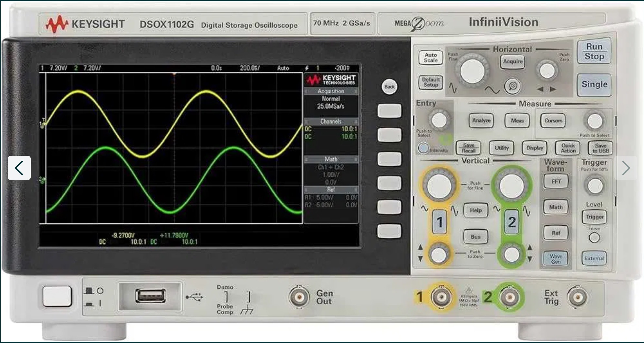Click the second softkey below Back
The height and width of the screenshot is (343, 644).
click(389, 135)
